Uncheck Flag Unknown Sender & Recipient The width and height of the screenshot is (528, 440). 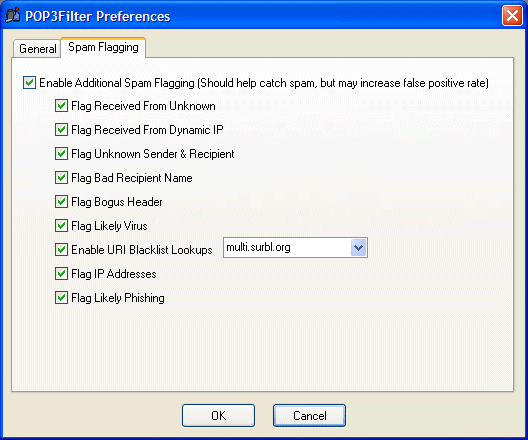pyautogui.click(x=61, y=154)
